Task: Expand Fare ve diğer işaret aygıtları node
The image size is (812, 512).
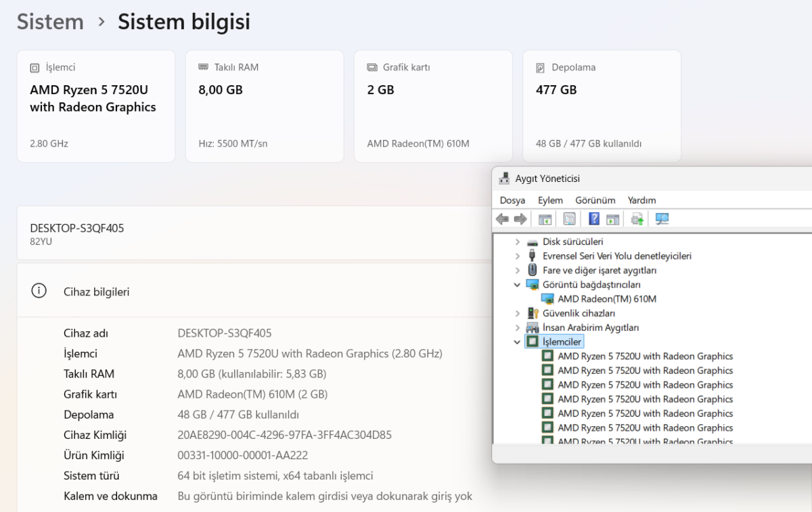Action: click(x=518, y=271)
